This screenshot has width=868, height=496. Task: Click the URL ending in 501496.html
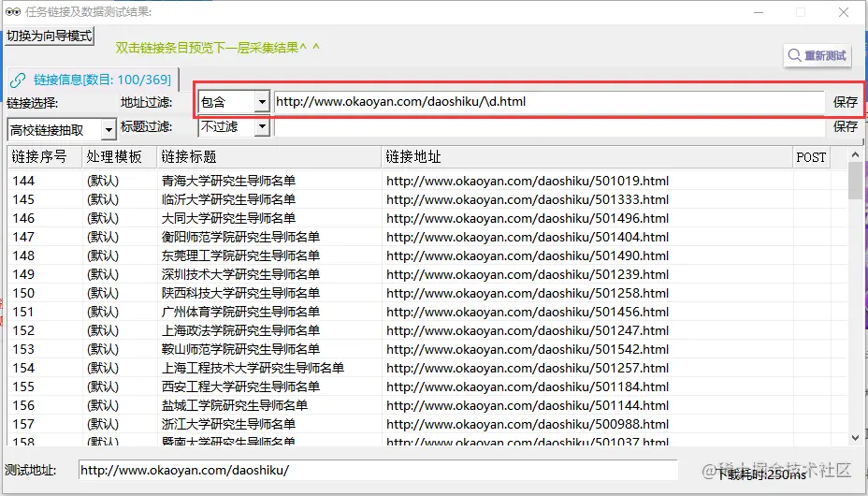click(528, 218)
